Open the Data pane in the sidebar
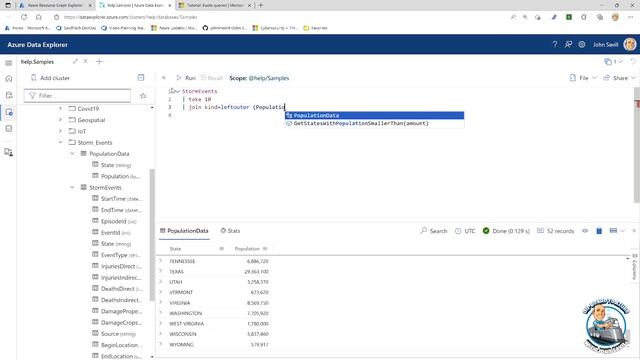 point(9,95)
